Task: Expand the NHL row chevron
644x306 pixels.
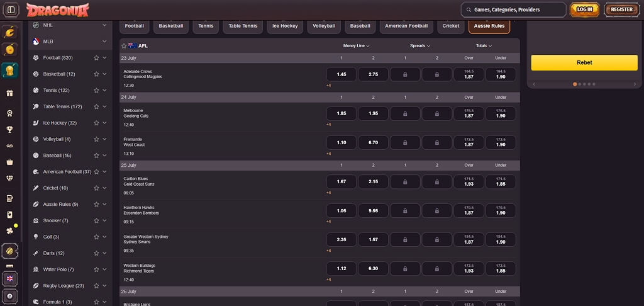Action: coord(104,25)
